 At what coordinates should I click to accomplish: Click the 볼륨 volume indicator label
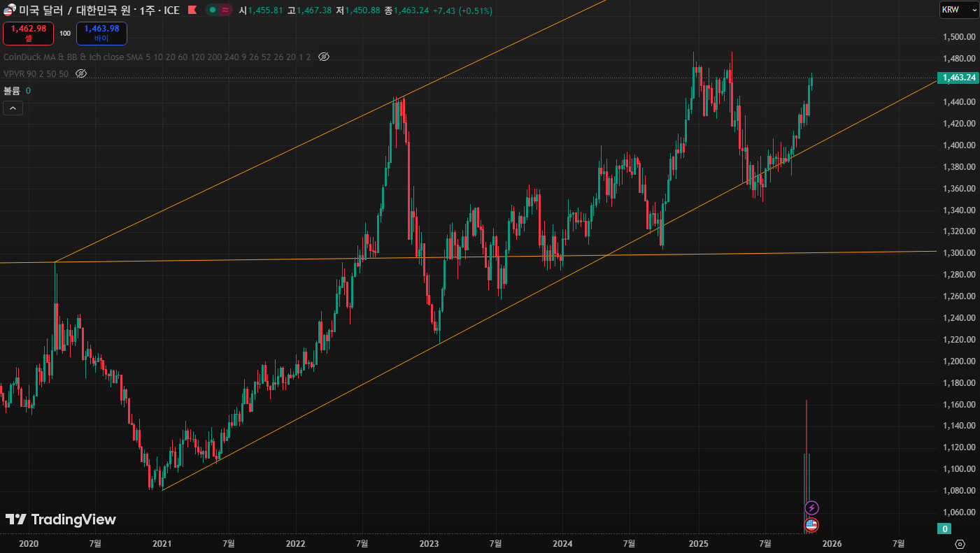pyautogui.click(x=12, y=90)
